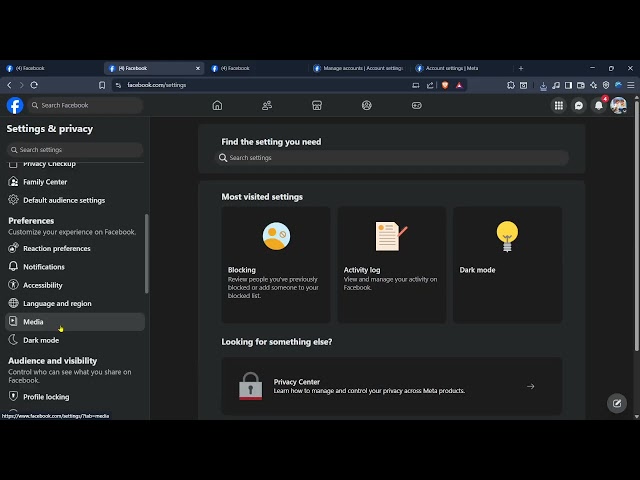The image size is (640, 480).
Task: Open a new browser tab
Action: pyautogui.click(x=521, y=68)
